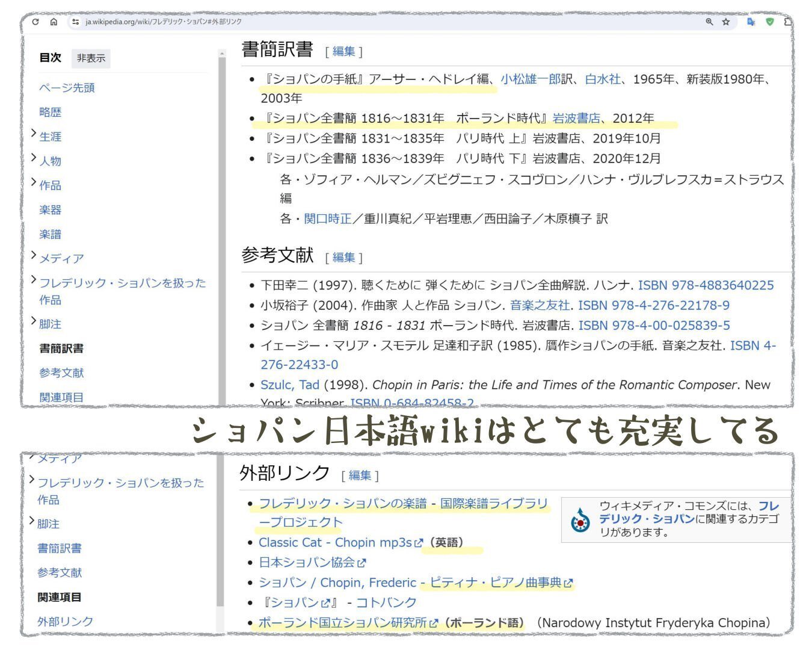The height and width of the screenshot is (650, 812).
Task: Jump to 外部リンク in the lower sidebar
Action: [65, 622]
